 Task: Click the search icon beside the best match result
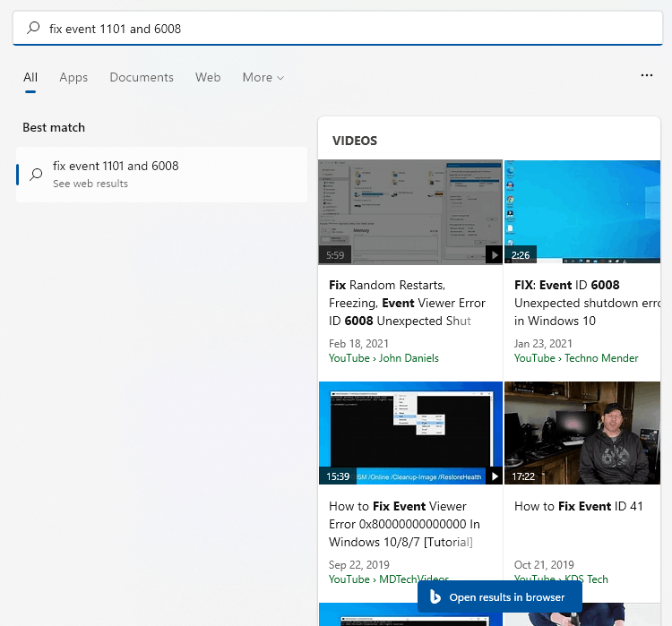click(36, 174)
